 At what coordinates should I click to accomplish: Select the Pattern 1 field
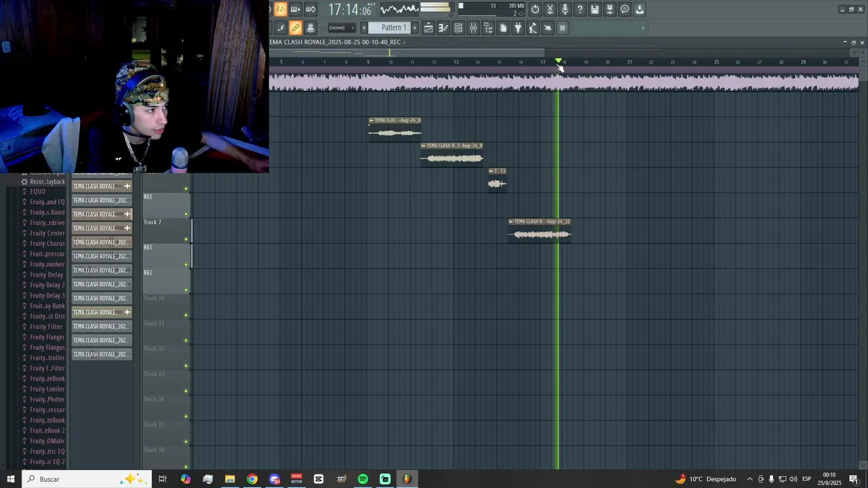[390, 28]
